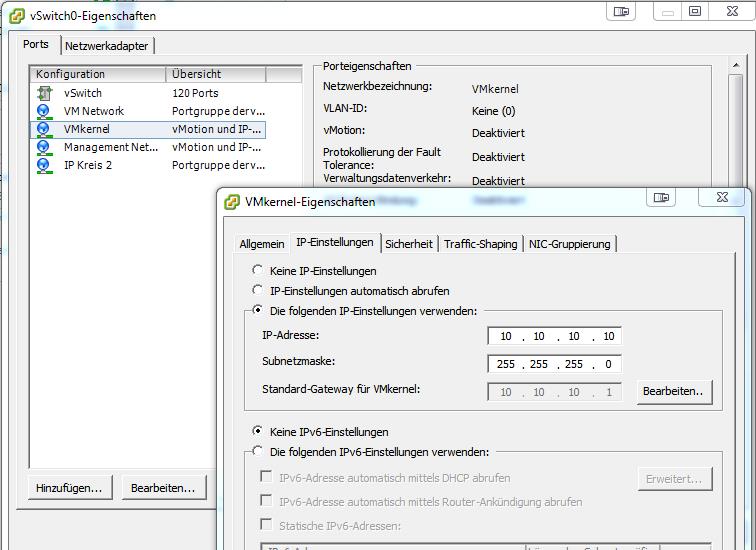Viewport: 756px width, 550px height.
Task: Select the Management Network globe icon
Action: (44, 147)
